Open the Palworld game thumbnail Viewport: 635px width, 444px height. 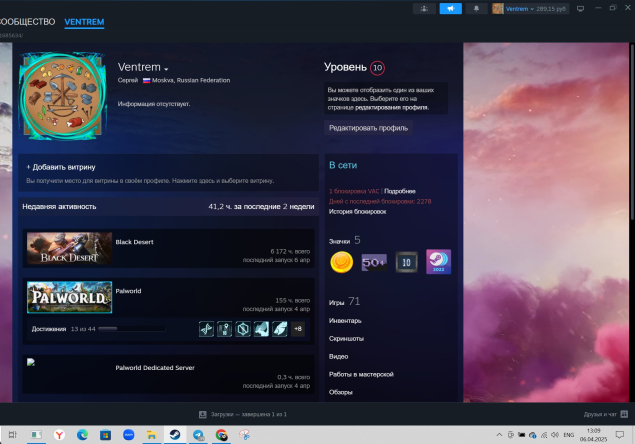coord(69,297)
